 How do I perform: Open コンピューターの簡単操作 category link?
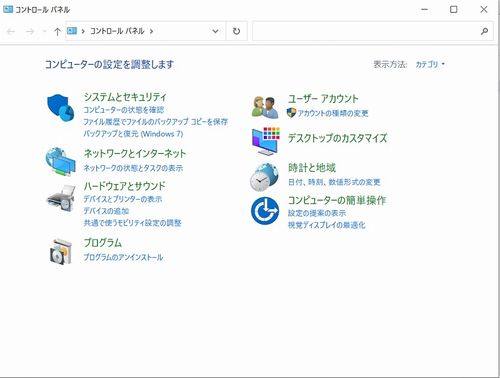point(337,200)
